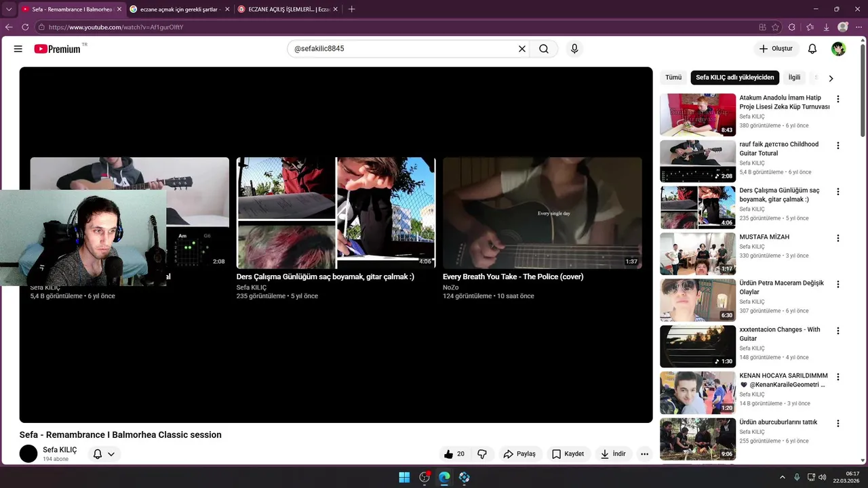
Task: Open the browser downloads icon
Action: [x=826, y=27]
